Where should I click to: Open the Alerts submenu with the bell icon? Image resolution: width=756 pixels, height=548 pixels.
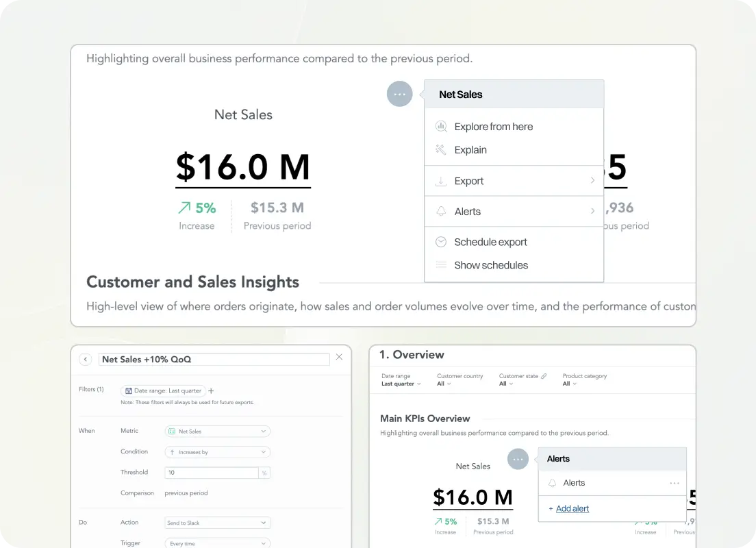(x=442, y=212)
